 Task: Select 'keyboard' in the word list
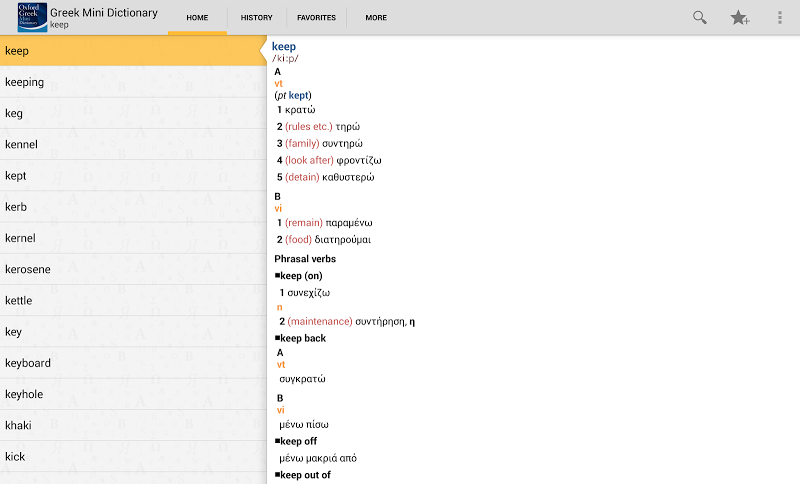pos(132,363)
